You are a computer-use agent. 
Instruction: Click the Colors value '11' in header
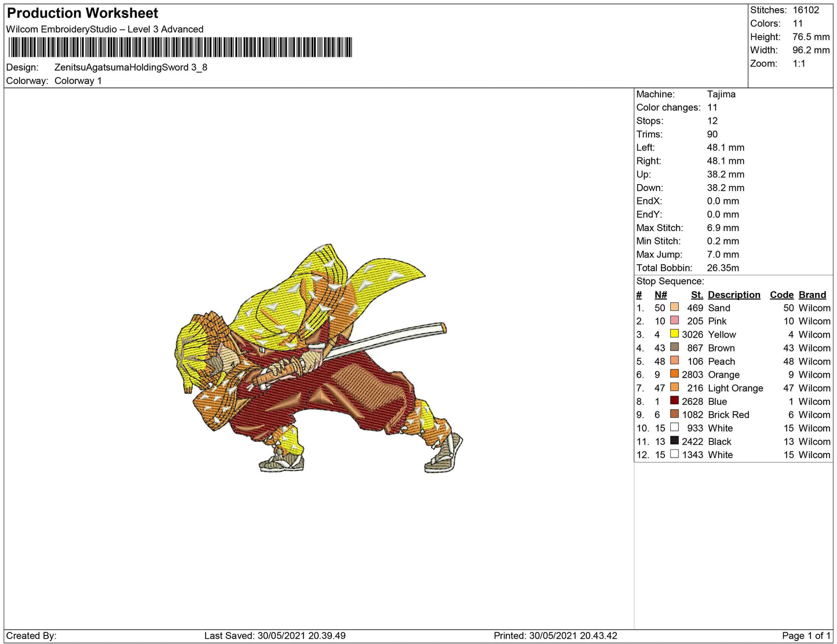(798, 23)
